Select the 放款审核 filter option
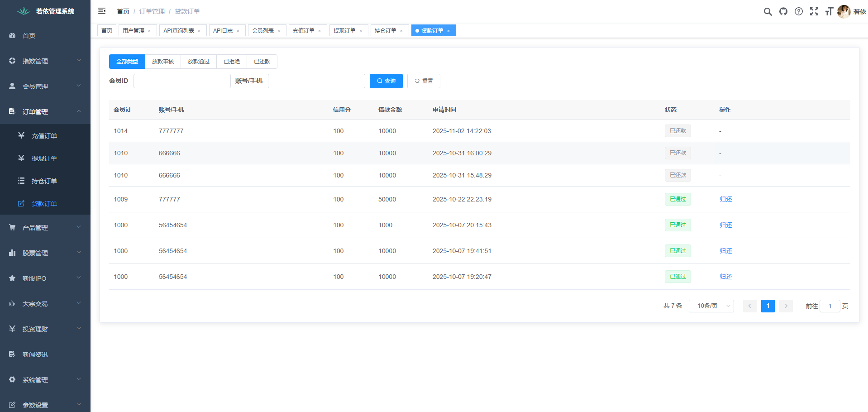 pos(163,62)
